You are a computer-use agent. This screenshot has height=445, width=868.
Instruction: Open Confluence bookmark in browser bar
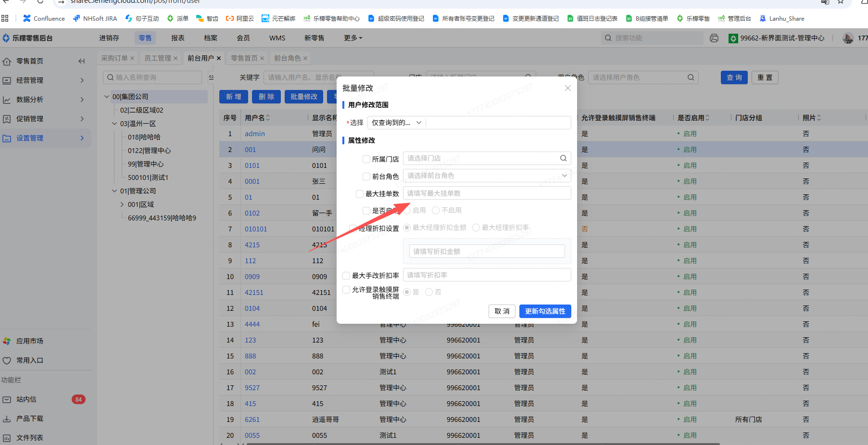click(44, 18)
